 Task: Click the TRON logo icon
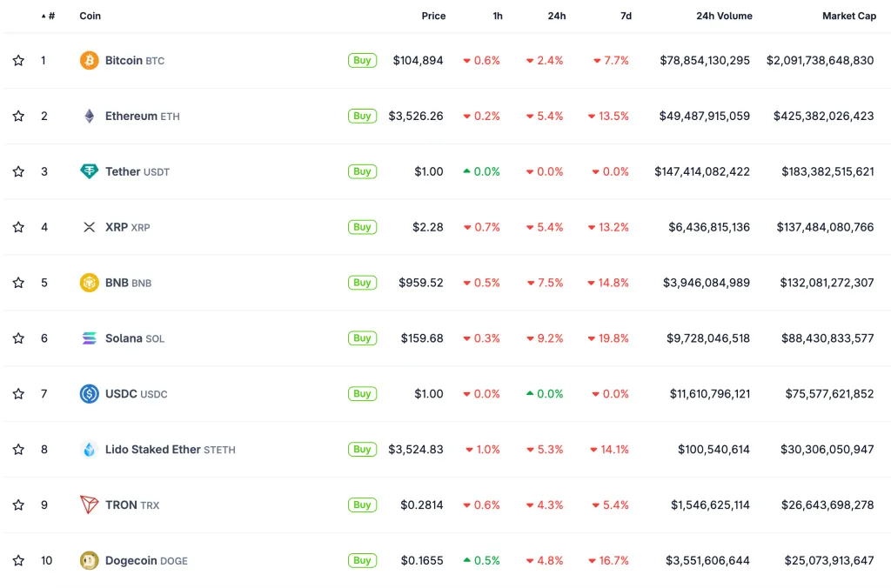(89, 504)
